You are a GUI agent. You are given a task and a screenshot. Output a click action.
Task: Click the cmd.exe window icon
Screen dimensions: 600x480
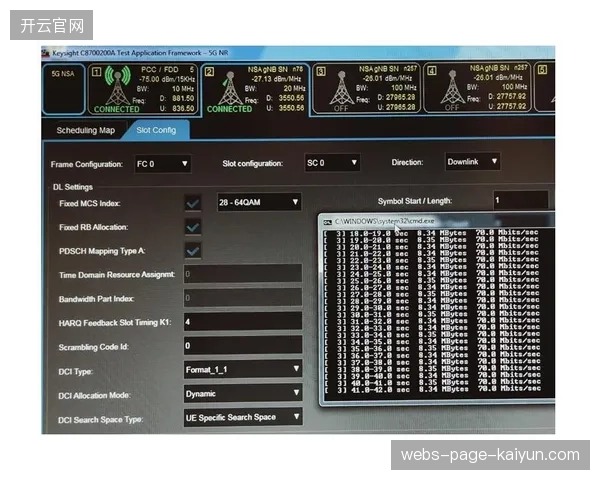tap(328, 222)
